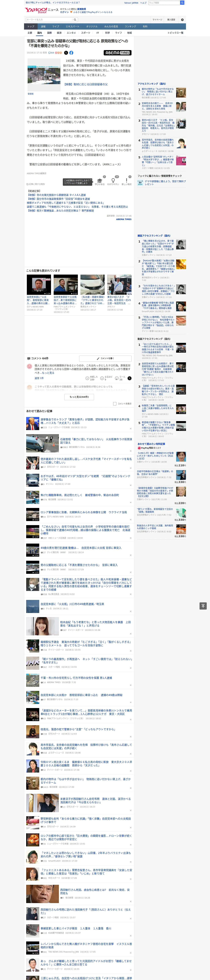Share the article on X

(x=66, y=53)
